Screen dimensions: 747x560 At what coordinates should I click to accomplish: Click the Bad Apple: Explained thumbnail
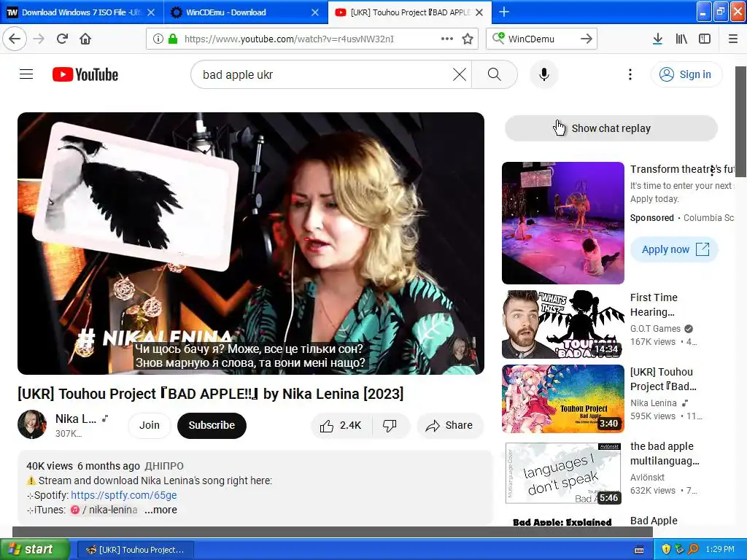pos(563,520)
